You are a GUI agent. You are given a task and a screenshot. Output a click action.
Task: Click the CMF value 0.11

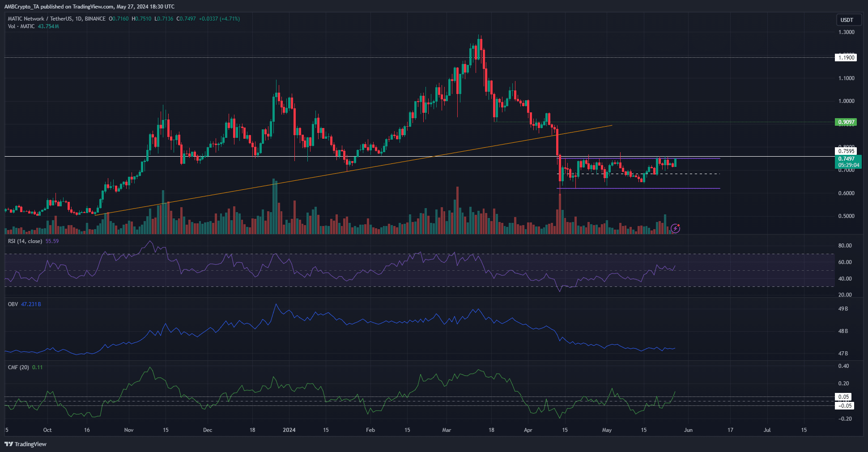[38, 367]
